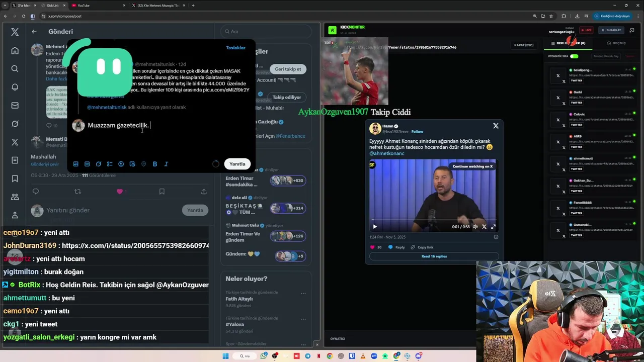Open Netflix from the taskbar
Viewport: 644px width, 362px height.
[x=319, y=356]
